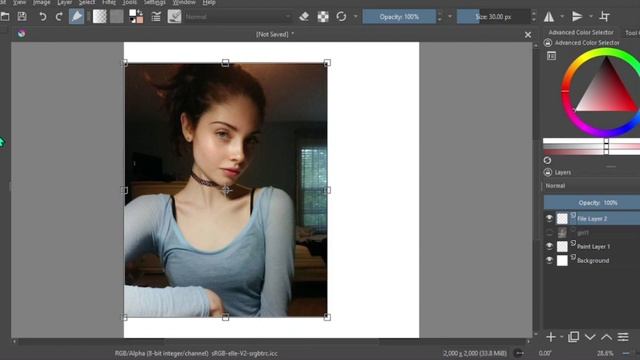This screenshot has width=640, height=360.
Task: Click the refresh icon below the color strips
Action: pos(547,160)
